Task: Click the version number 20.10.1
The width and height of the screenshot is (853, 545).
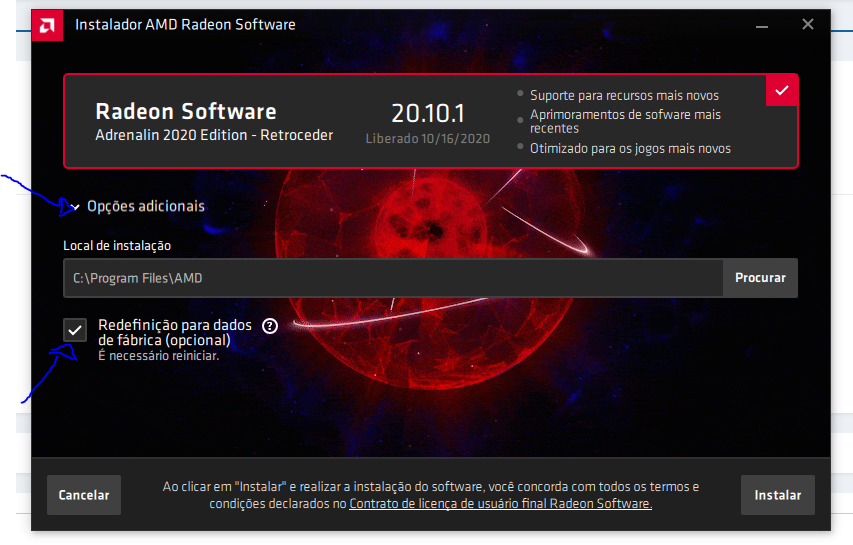Action: (428, 114)
